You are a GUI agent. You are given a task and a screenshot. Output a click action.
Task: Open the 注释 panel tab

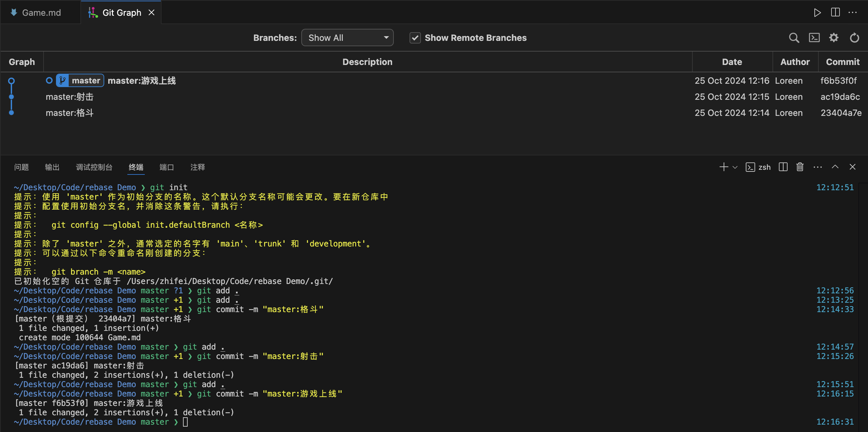197,167
